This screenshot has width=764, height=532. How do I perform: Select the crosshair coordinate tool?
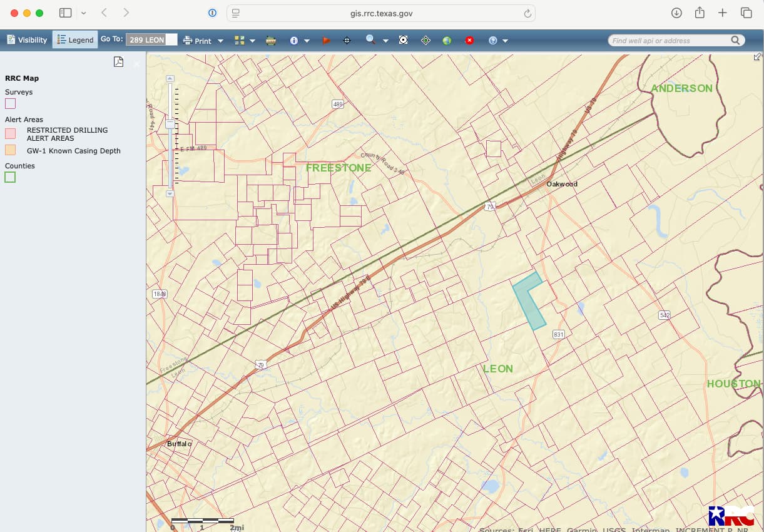coord(347,41)
